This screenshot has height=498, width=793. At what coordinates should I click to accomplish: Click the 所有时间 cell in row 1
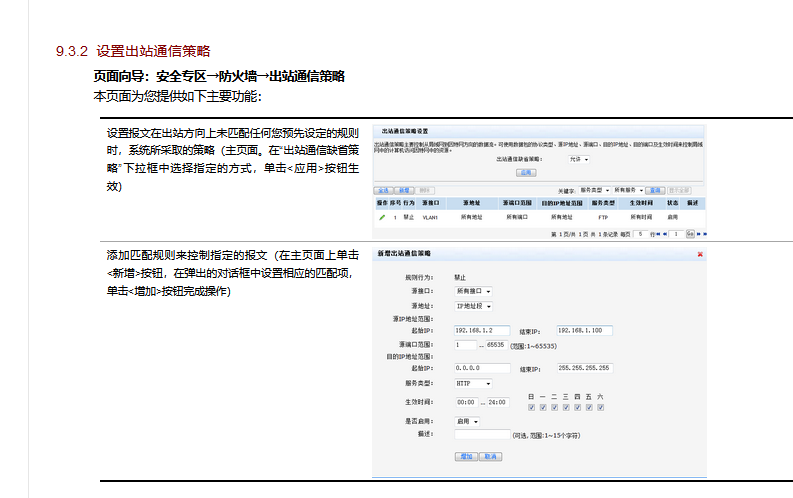click(x=641, y=217)
